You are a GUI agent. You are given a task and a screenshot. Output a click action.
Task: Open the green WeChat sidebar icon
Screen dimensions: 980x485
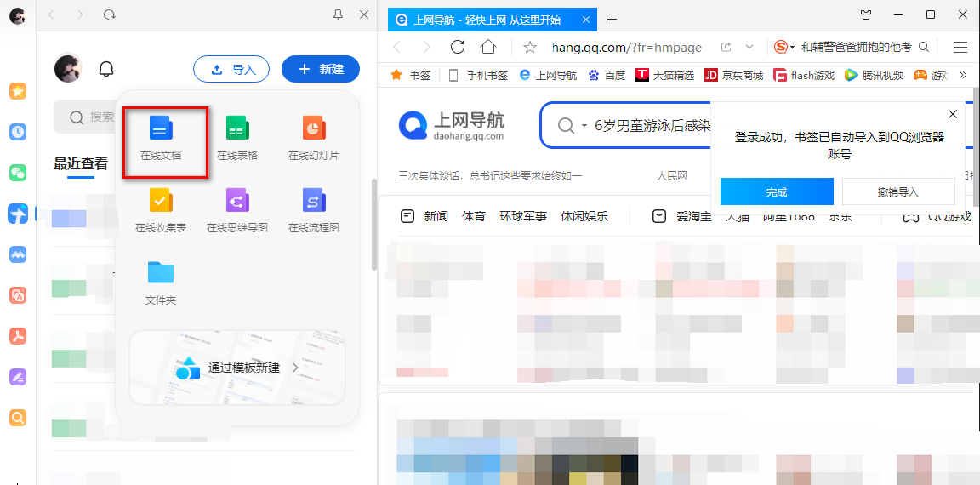[18, 173]
